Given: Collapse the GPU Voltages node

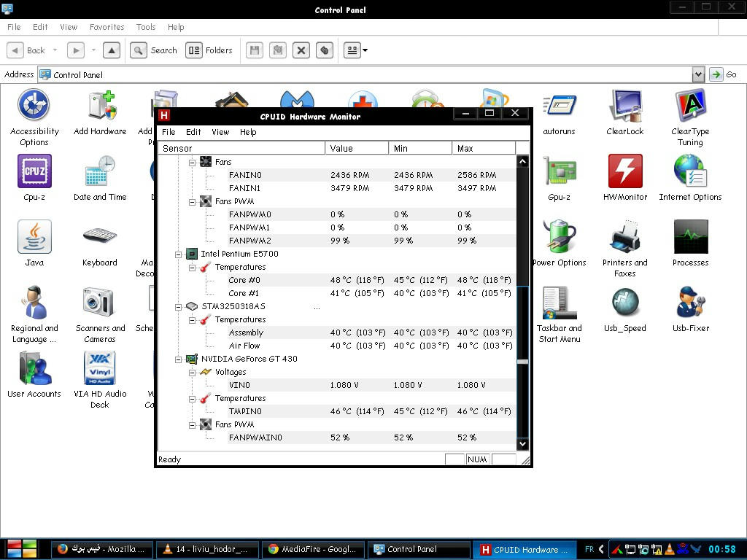Looking at the screenshot, I should [x=192, y=373].
